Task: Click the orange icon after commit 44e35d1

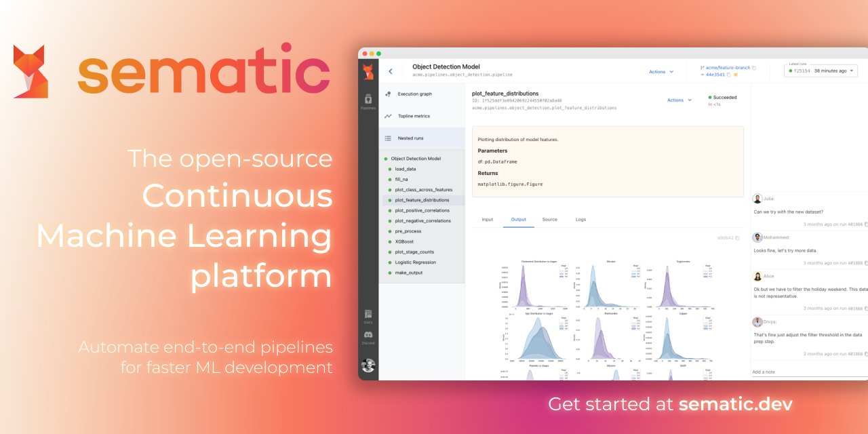Action: pos(736,75)
